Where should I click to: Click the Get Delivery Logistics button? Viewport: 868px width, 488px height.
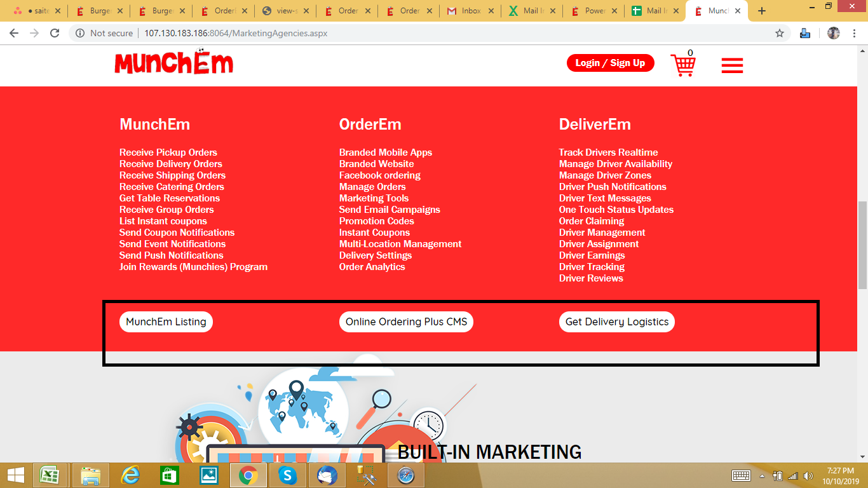pos(616,322)
